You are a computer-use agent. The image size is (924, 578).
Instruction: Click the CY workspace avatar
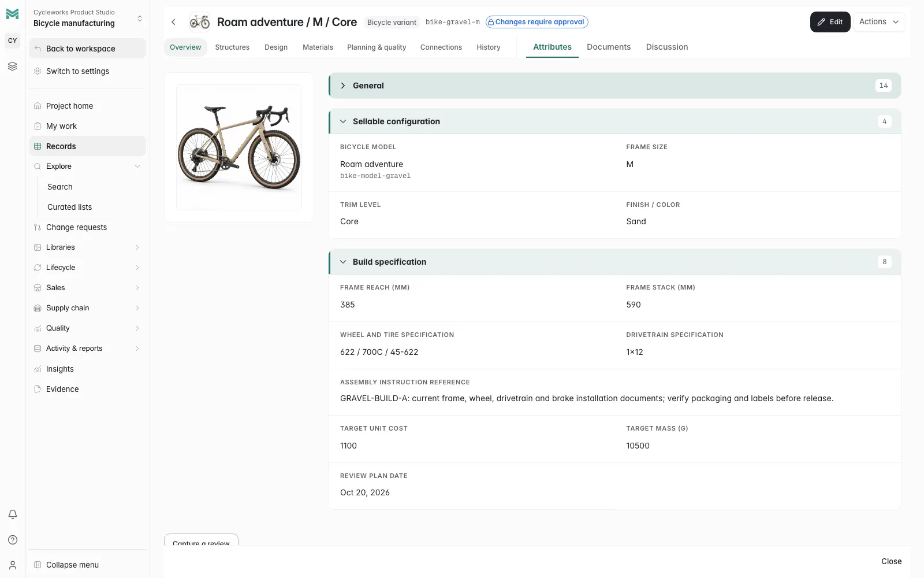[12, 40]
